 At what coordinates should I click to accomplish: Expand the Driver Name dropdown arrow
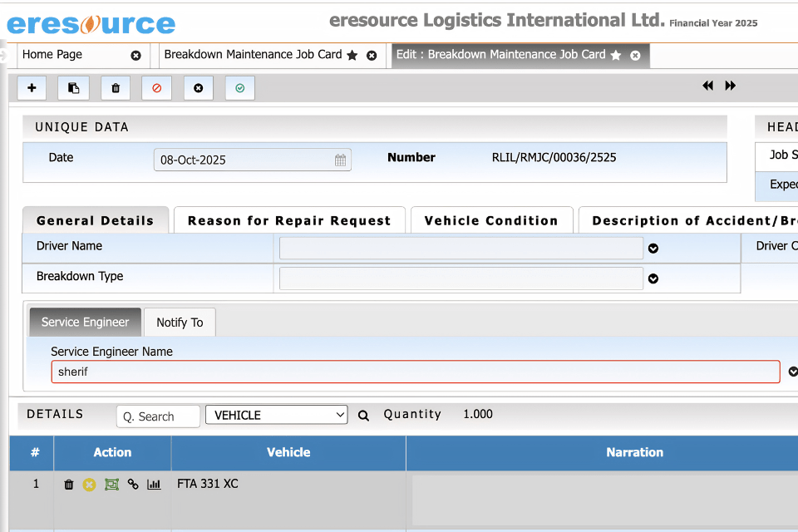tap(653, 249)
